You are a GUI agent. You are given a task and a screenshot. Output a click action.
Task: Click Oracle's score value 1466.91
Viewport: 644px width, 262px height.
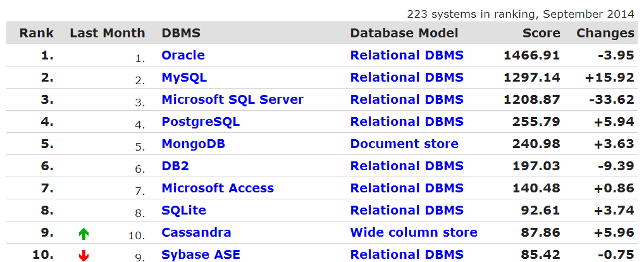click(x=531, y=56)
